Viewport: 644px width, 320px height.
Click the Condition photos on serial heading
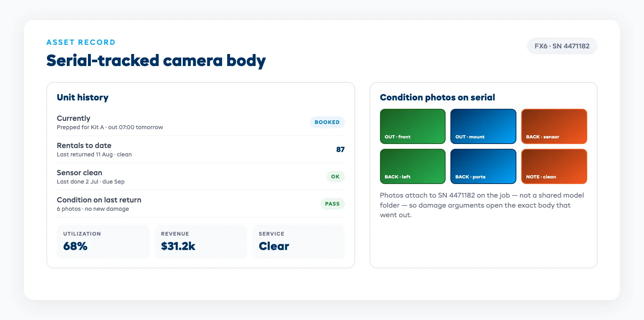point(438,98)
